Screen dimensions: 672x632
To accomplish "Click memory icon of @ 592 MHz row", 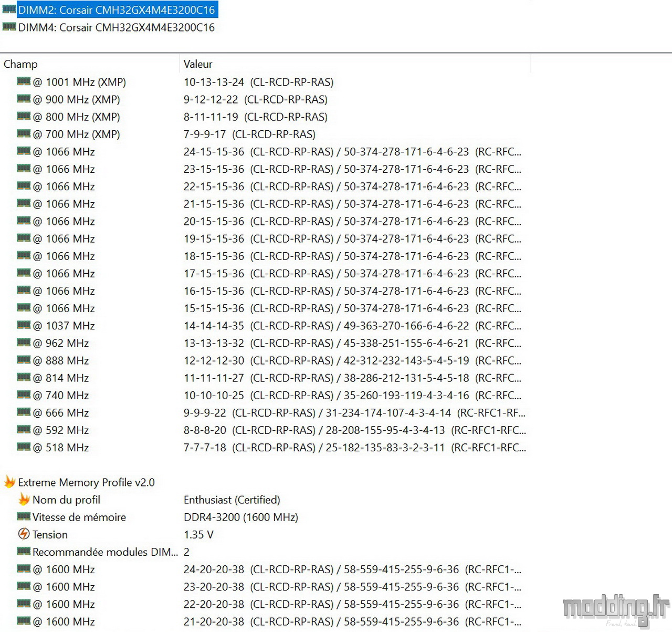I will [x=24, y=429].
